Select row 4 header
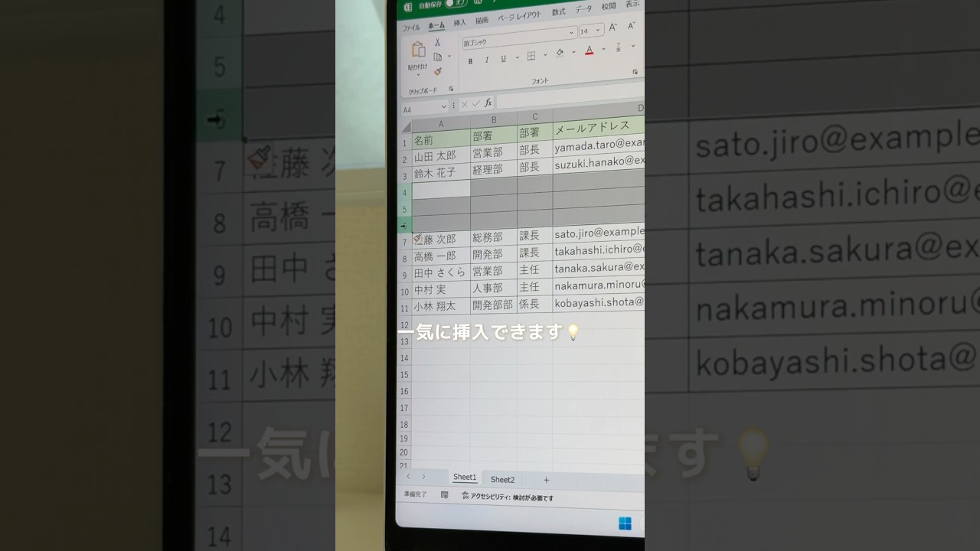980x551 pixels. point(405,192)
